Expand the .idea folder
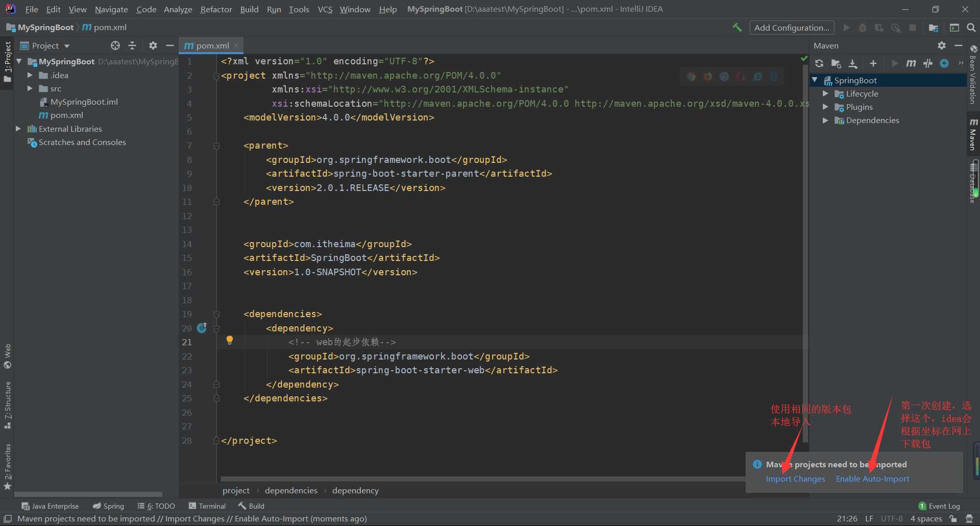The height and width of the screenshot is (526, 980). pos(30,75)
